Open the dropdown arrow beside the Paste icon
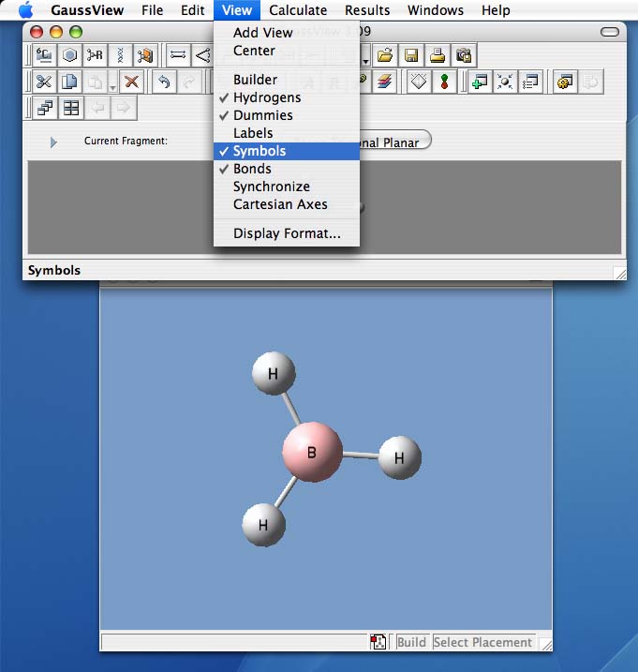Screen dimensions: 638x672 (x=111, y=86)
